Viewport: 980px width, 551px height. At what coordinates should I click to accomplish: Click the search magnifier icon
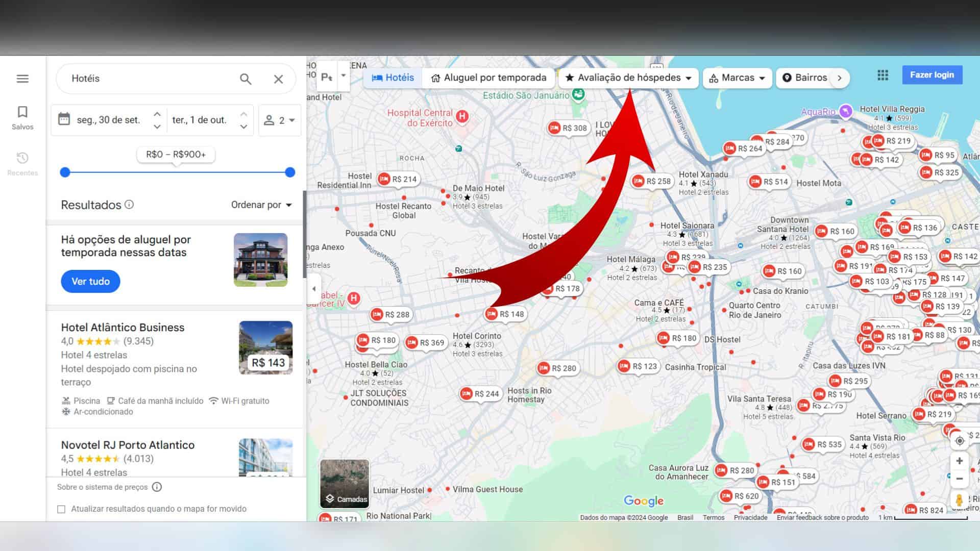coord(246,79)
